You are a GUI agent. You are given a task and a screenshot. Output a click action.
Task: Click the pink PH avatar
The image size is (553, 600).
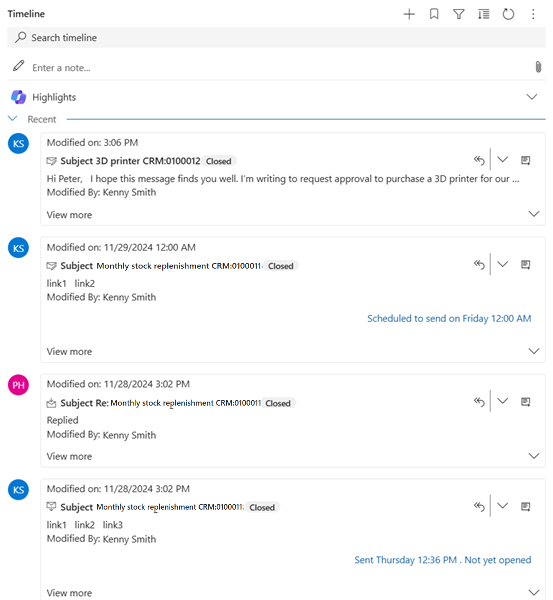18,385
